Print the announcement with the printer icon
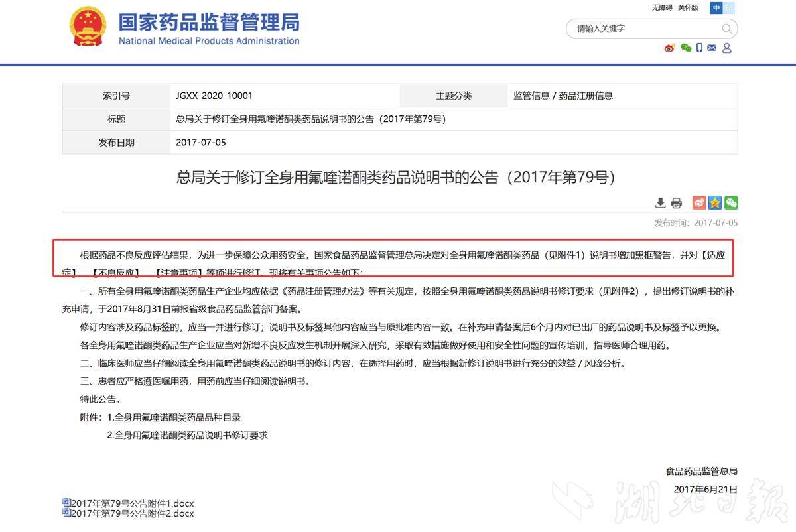The width and height of the screenshot is (796, 532). (x=677, y=203)
